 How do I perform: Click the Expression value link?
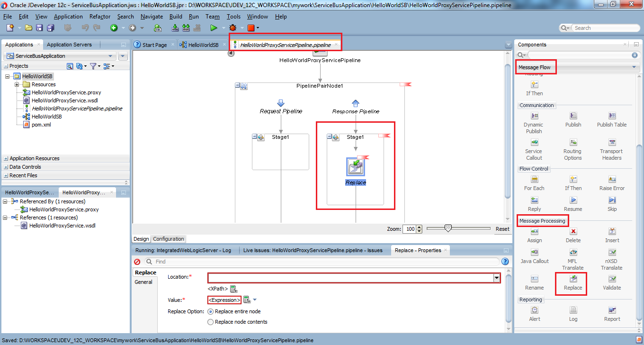pyautogui.click(x=224, y=300)
